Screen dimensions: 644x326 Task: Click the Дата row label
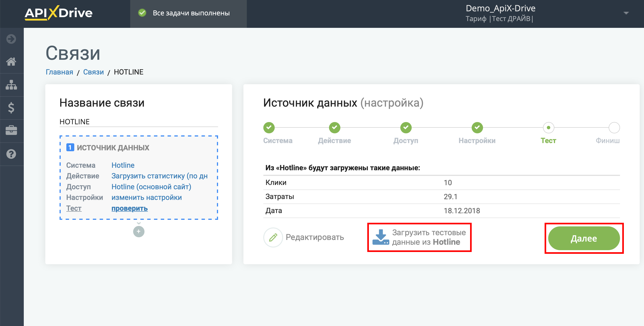click(x=274, y=211)
